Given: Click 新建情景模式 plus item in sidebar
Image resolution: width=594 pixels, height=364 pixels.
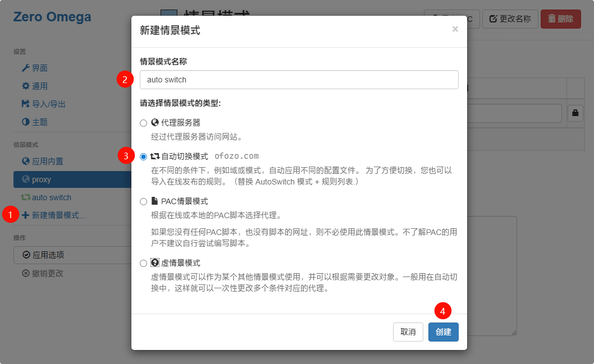Looking at the screenshot, I should tap(58, 215).
